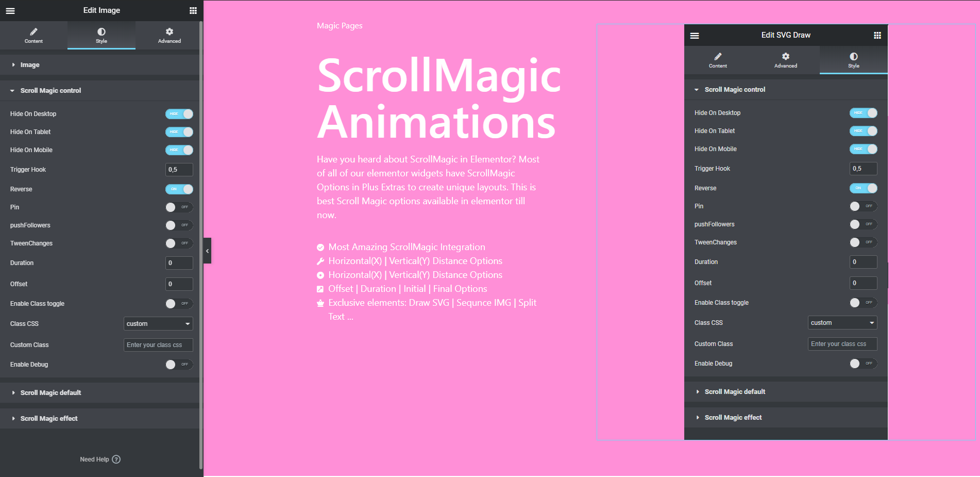Viewport: 980px width, 477px height.
Task: Enable TweenChanges in Edit Image panel
Action: [x=179, y=243]
